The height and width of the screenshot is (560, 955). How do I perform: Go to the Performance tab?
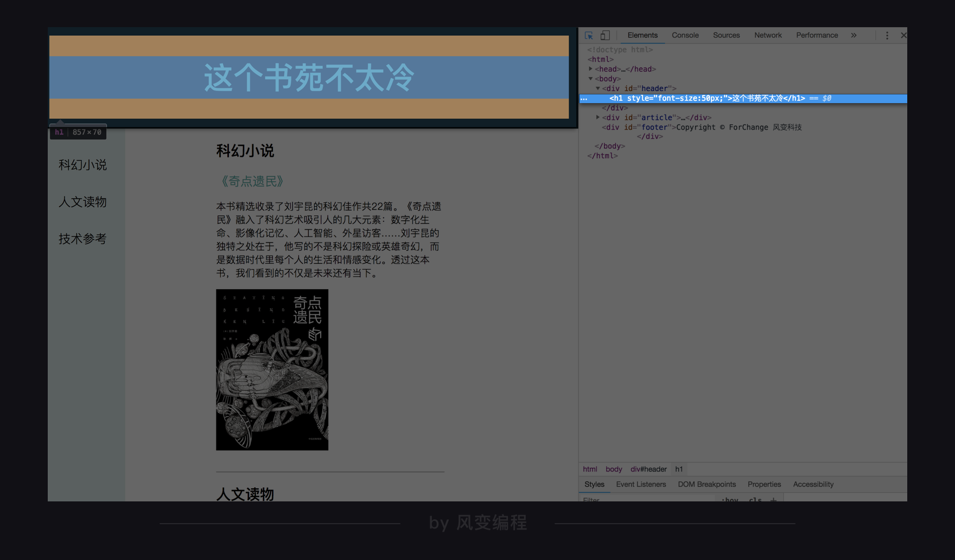817,35
